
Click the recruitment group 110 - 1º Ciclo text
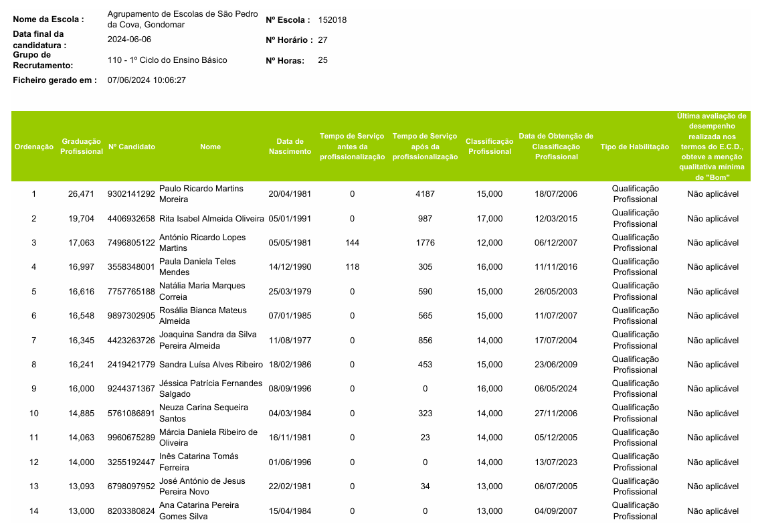click(x=167, y=60)
